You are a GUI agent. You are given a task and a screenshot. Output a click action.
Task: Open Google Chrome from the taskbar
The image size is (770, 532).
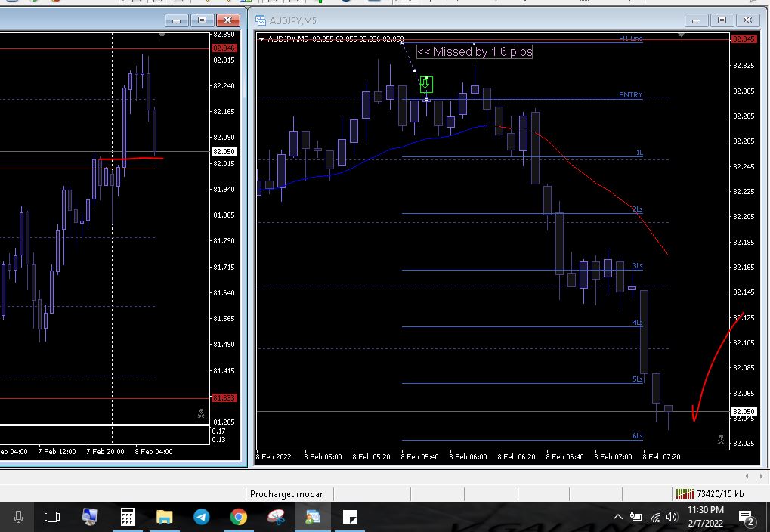click(239, 517)
